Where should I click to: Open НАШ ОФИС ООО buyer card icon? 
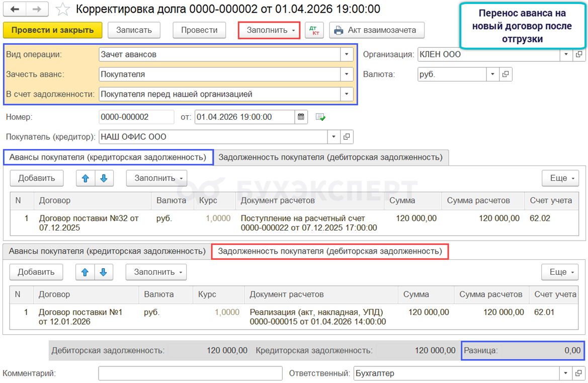coord(346,136)
